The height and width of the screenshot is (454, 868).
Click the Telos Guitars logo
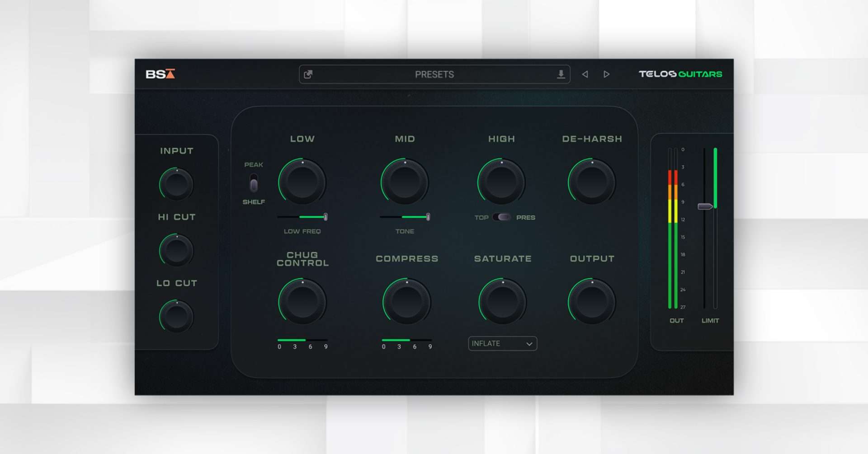click(680, 74)
